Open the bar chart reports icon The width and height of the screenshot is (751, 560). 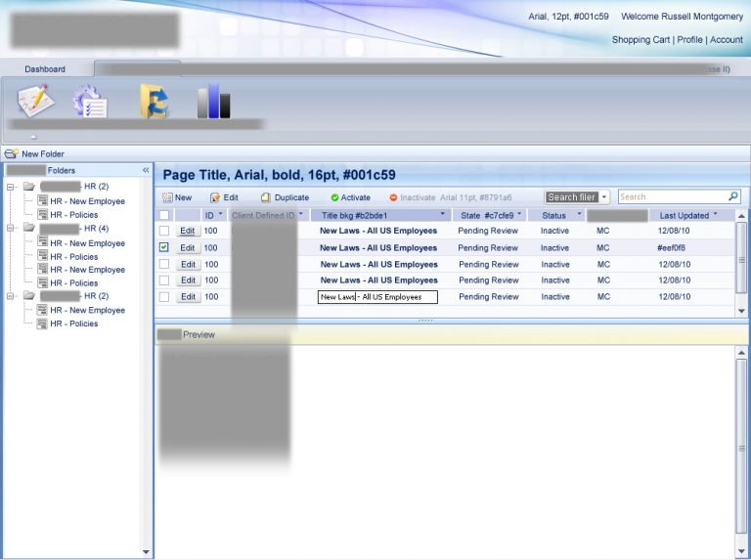coord(213,101)
